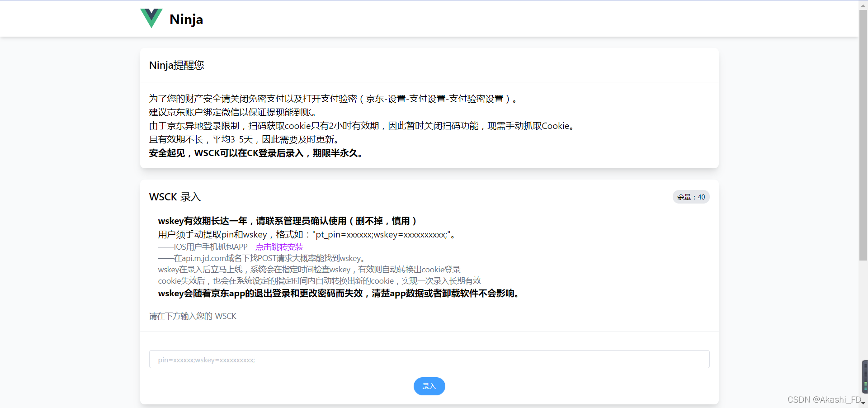Click the 请在下方输入您的 WSCK prompt text
This screenshot has width=868, height=408.
tap(193, 316)
